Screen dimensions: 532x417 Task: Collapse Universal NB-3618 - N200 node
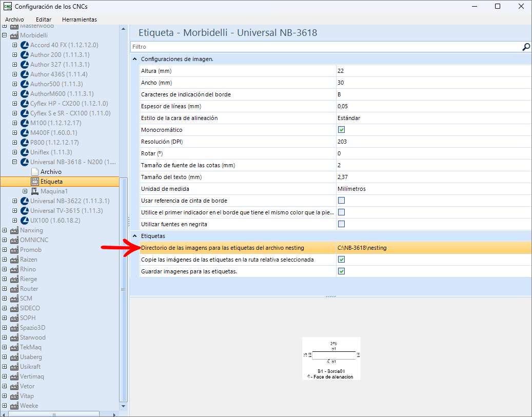pyautogui.click(x=14, y=162)
